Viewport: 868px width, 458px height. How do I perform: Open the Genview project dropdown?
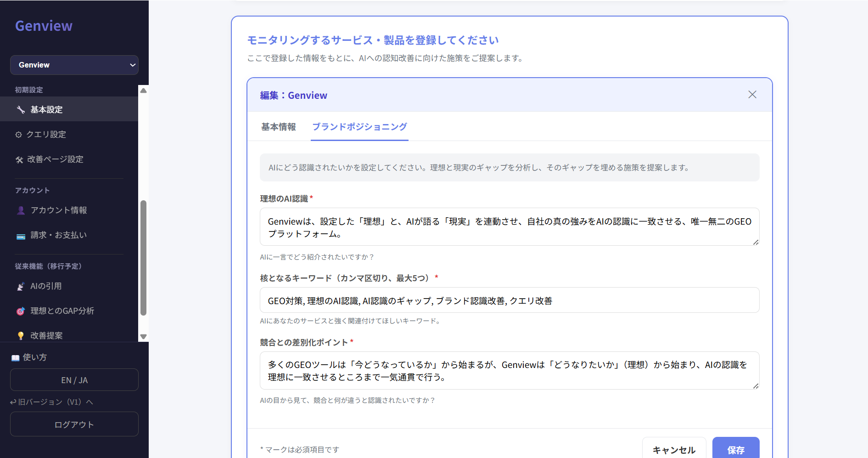pyautogui.click(x=74, y=65)
